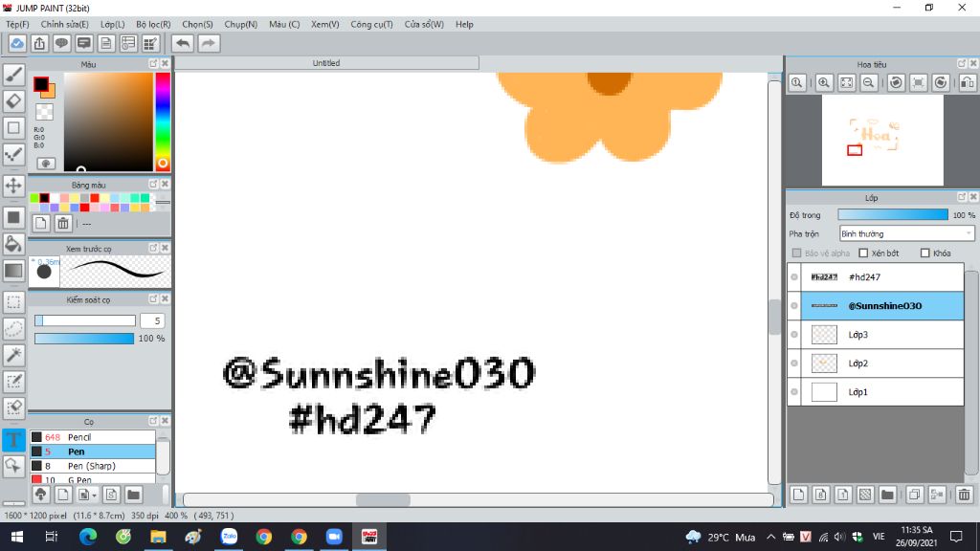Undock the Bảng màu palette panel
Viewport: 980px width, 551px height.
pos(153,185)
